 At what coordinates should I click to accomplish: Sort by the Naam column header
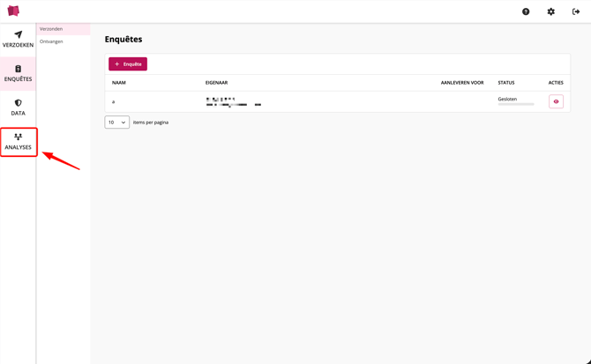(x=119, y=83)
